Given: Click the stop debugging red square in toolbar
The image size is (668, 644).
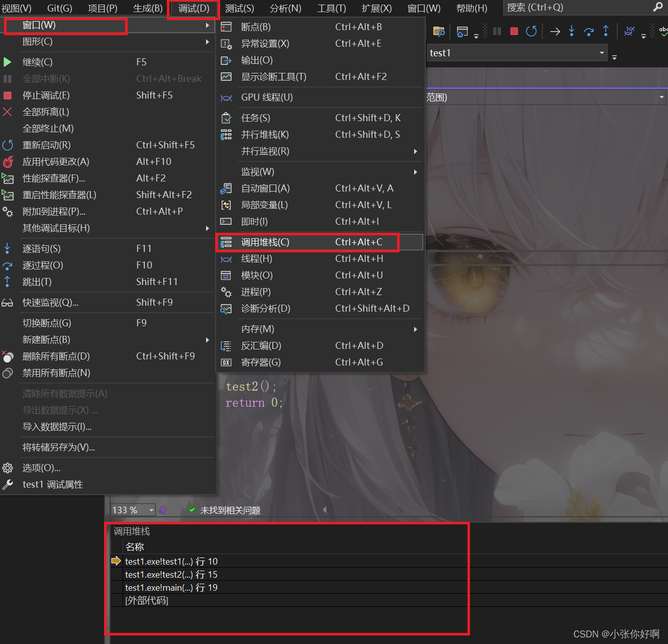Looking at the screenshot, I should (x=514, y=31).
